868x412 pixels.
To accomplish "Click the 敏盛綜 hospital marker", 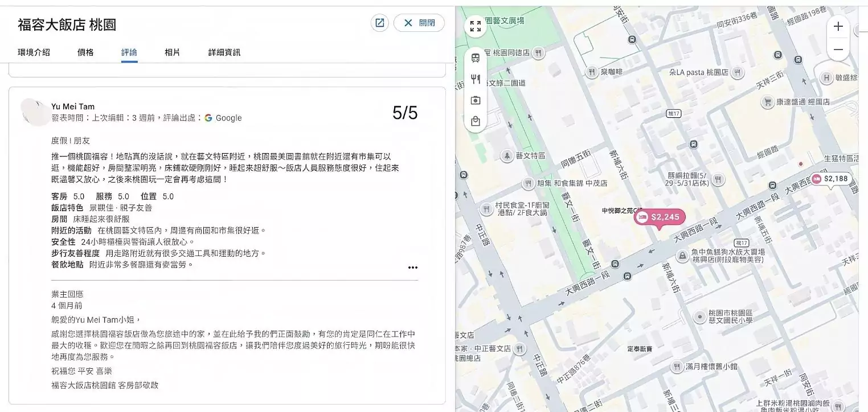I will pyautogui.click(x=826, y=77).
